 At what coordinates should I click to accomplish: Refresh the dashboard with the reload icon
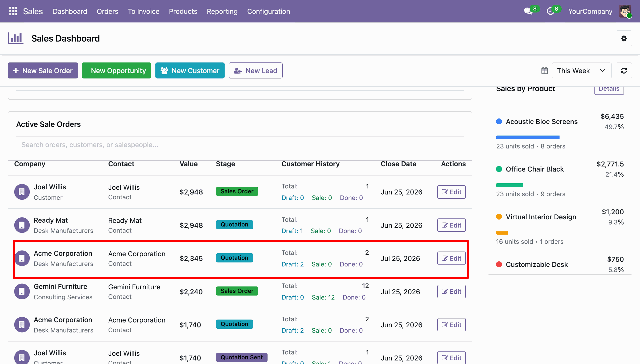click(624, 71)
